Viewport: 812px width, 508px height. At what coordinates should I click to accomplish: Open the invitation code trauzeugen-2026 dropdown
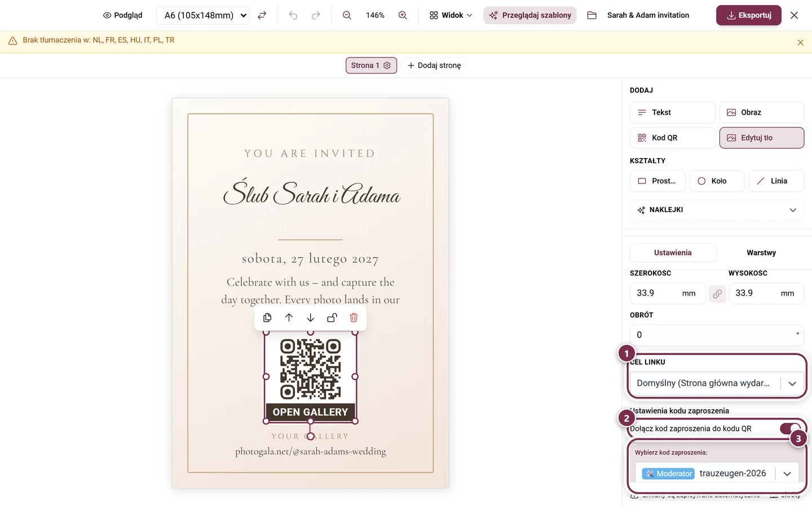pos(717,474)
